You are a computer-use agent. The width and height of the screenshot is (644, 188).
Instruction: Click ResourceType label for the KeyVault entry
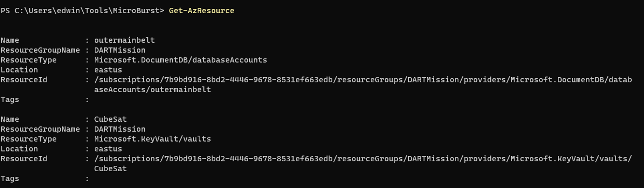click(28, 139)
